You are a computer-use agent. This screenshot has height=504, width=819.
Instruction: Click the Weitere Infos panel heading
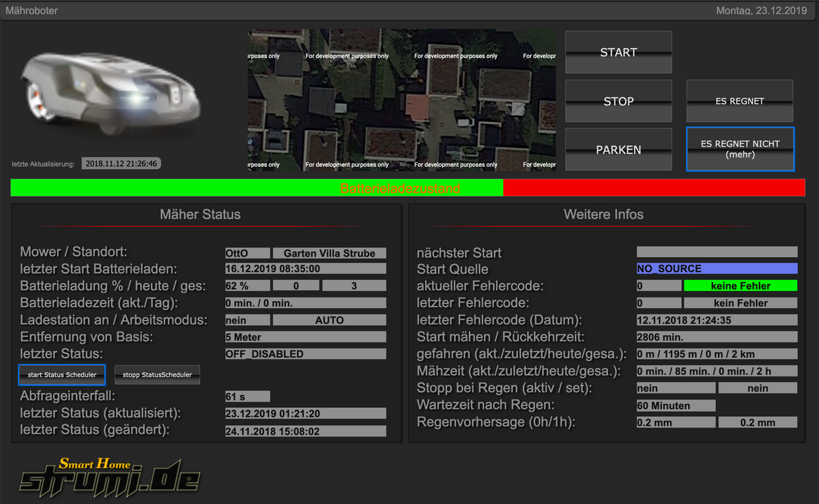click(603, 214)
